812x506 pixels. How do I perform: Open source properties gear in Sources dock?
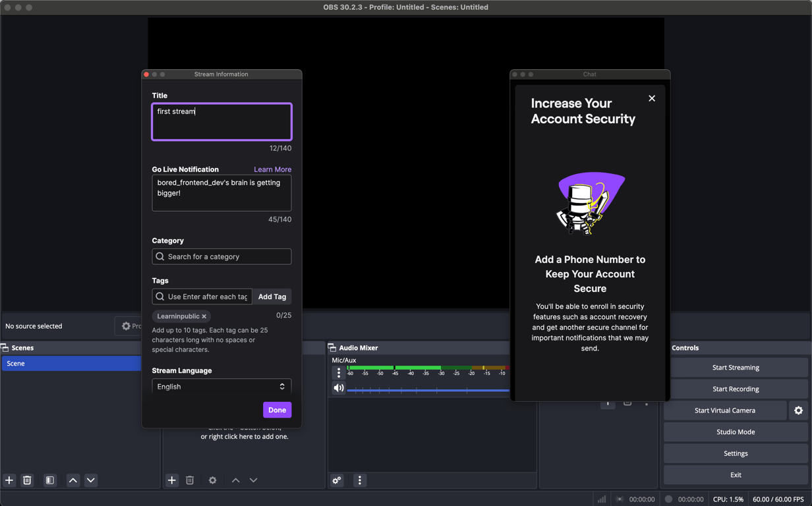tap(212, 480)
